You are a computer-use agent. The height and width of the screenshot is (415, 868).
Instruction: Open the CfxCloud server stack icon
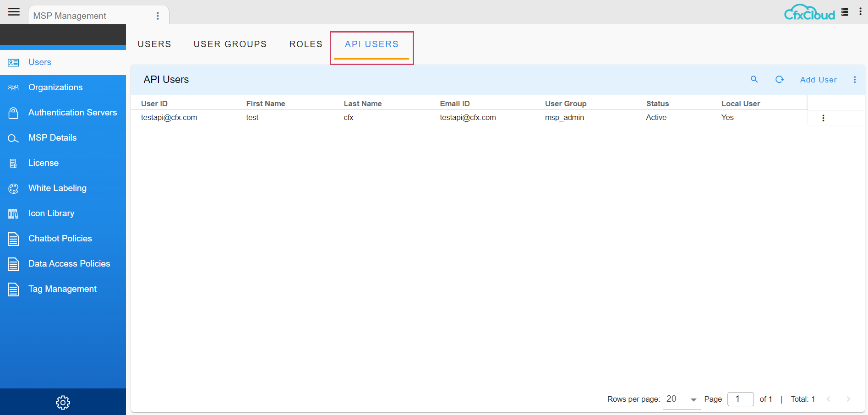pos(845,12)
